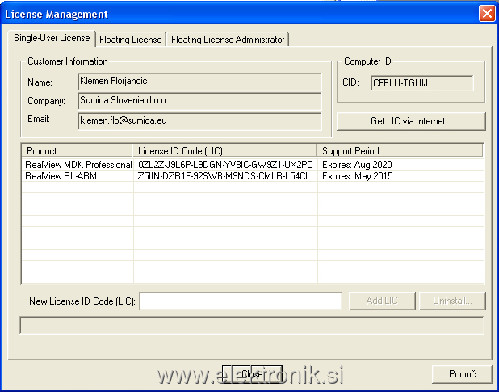The width and height of the screenshot is (499, 392).
Task: Select the RealView MDK Professional row
Action: pyautogui.click(x=253, y=165)
